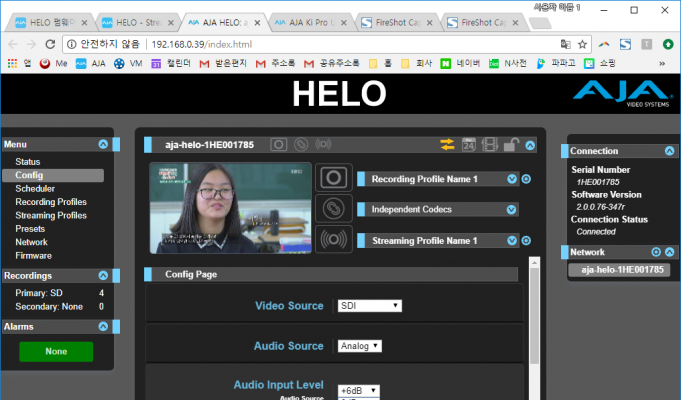Open Recording Profiles menu item
Image resolution: width=681 pixels, height=400 pixels.
[x=51, y=202]
